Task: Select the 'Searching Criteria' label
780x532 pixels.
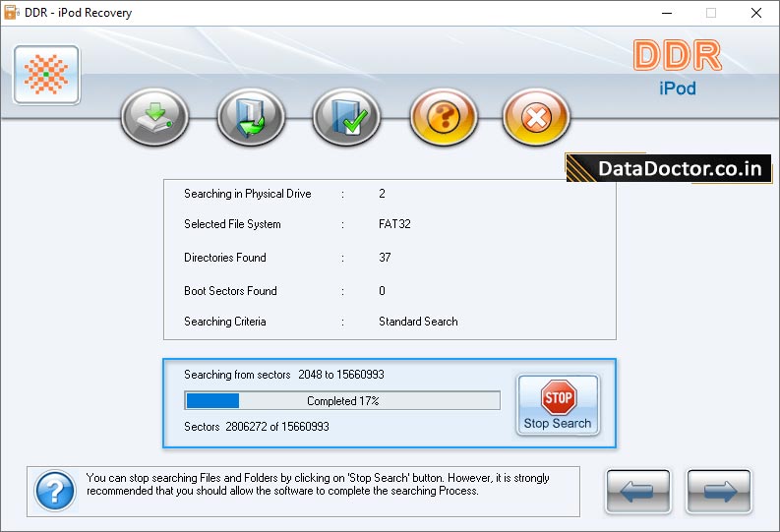Action: point(225,322)
